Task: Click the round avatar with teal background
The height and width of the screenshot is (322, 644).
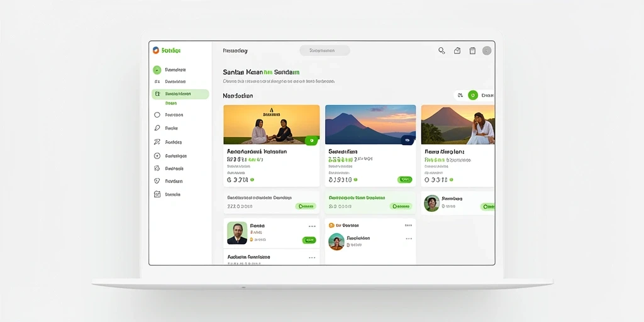Action: (x=336, y=242)
